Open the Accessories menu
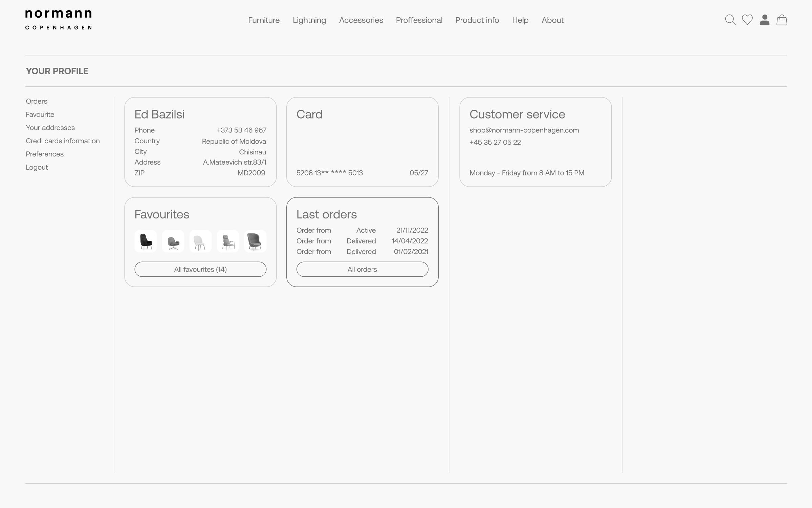 [x=361, y=20]
